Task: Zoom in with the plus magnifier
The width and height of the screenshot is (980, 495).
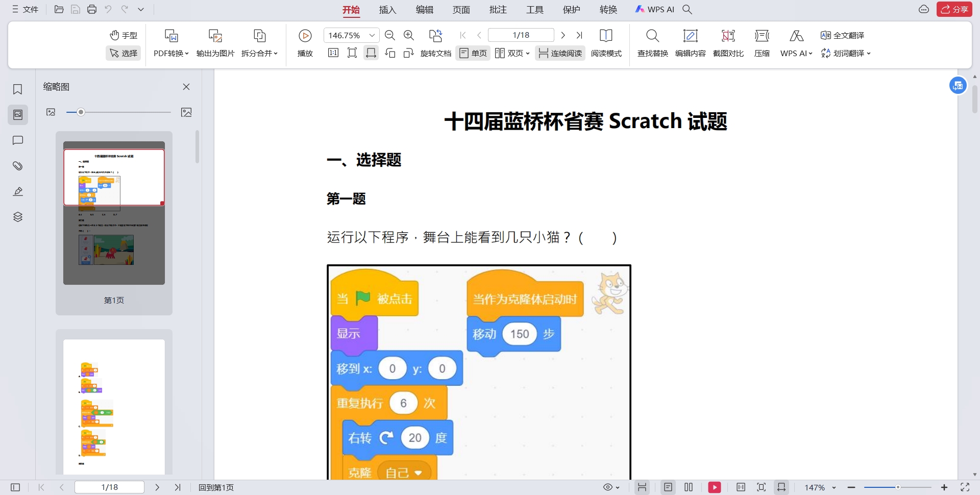Action: [409, 35]
